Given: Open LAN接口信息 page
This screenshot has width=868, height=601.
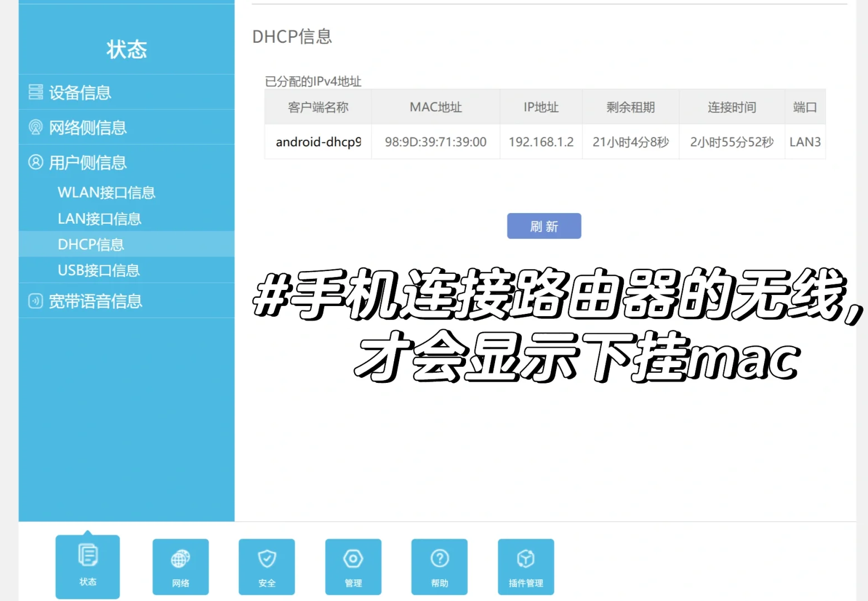Looking at the screenshot, I should point(99,218).
